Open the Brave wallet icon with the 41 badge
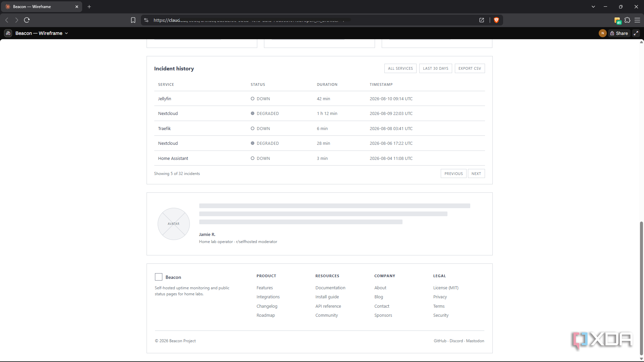 (x=618, y=20)
